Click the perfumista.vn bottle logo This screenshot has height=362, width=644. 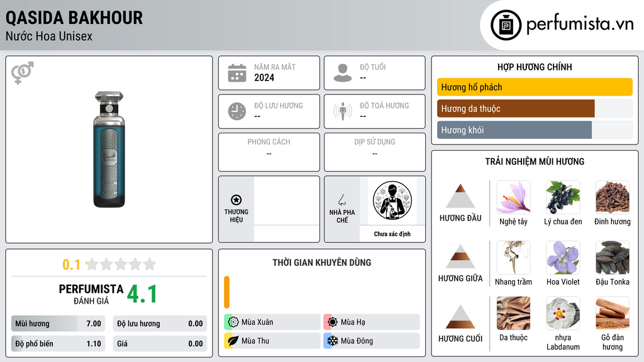[506, 25]
